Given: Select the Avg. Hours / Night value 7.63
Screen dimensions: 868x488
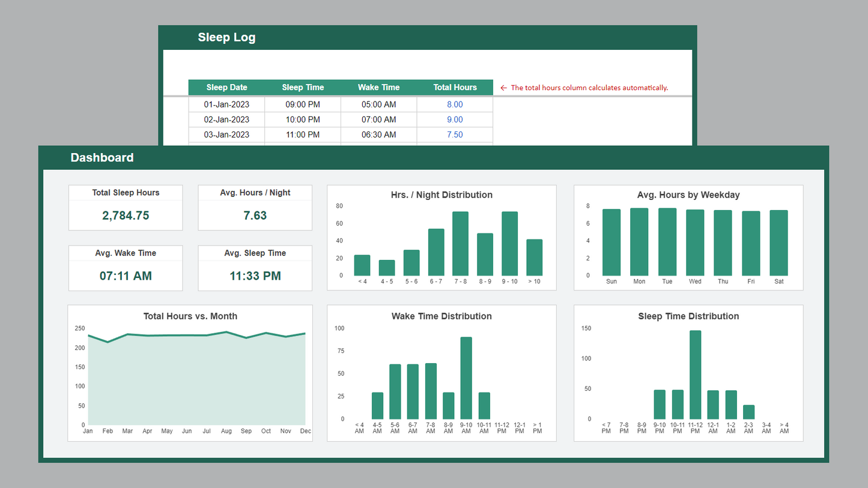Looking at the screenshot, I should [x=255, y=215].
